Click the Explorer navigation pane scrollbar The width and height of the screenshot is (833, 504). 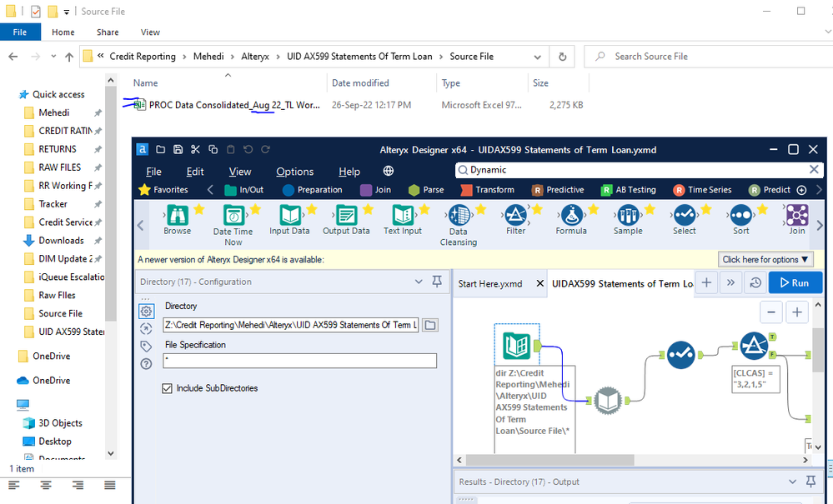[x=111, y=202]
